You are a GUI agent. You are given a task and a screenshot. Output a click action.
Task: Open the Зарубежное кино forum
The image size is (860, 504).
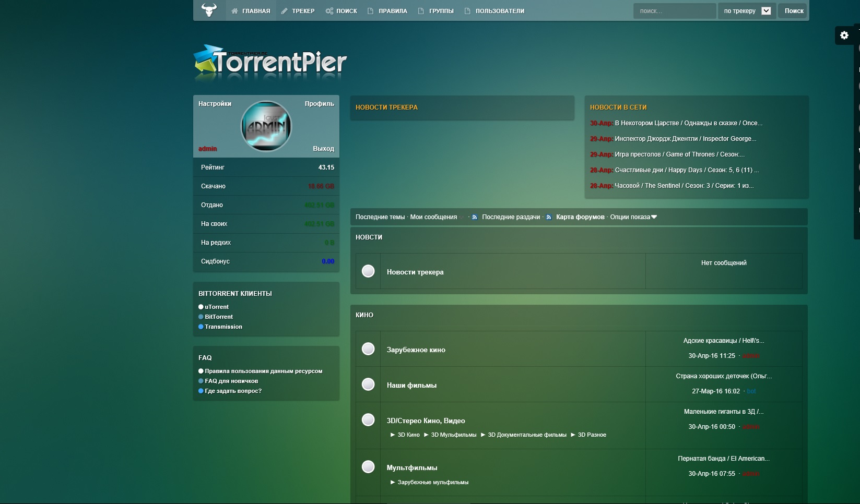(x=416, y=350)
